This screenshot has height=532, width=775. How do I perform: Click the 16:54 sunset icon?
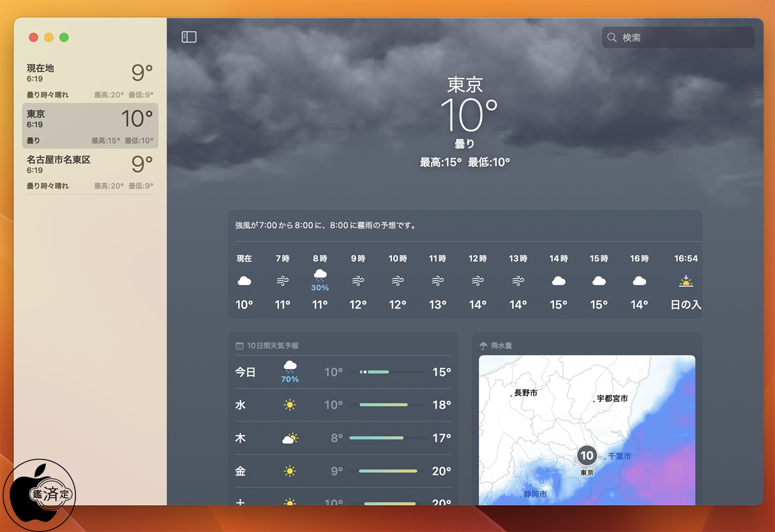pyautogui.click(x=686, y=281)
